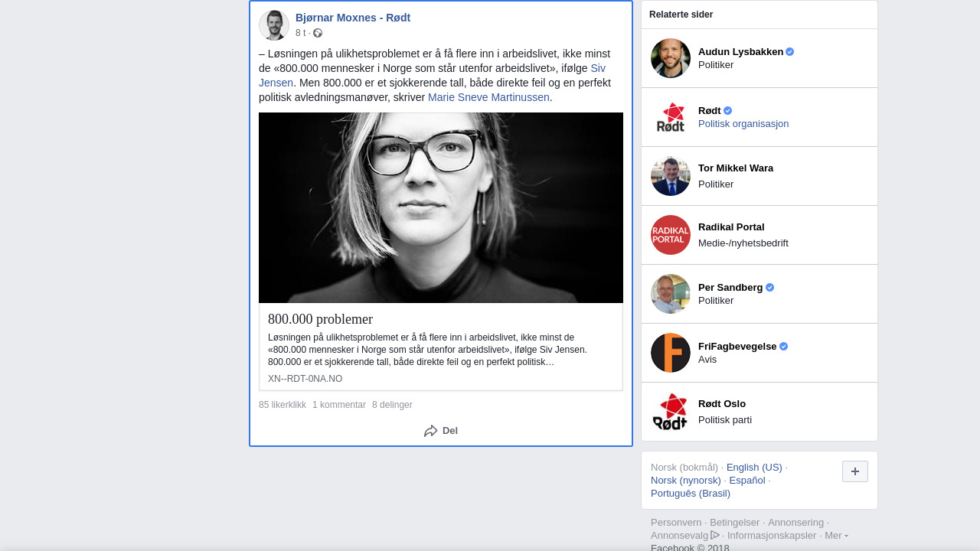Open Per Sandberg's page name
Viewport: 980px width, 551px height.
730,288
